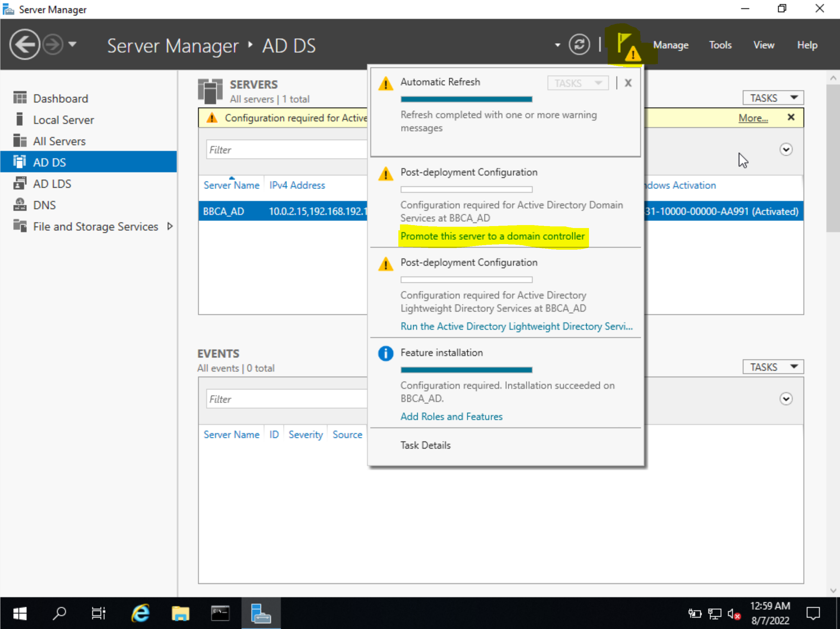Click the Feature installation progress bar
This screenshot has height=629, width=840.
coord(466,369)
